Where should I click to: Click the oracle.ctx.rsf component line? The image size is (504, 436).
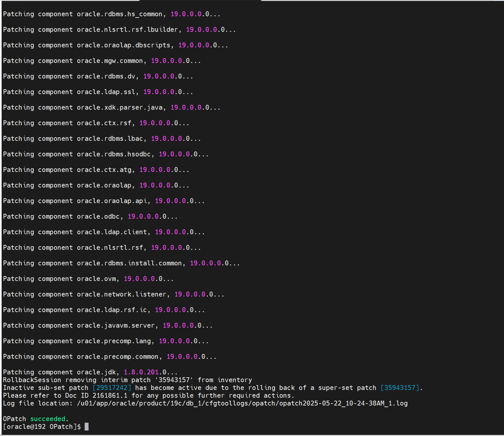(96, 123)
